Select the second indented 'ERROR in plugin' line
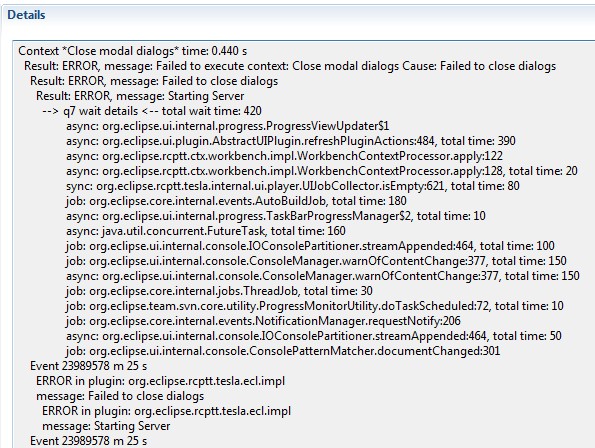The width and height of the screenshot is (595, 448). click(x=167, y=411)
